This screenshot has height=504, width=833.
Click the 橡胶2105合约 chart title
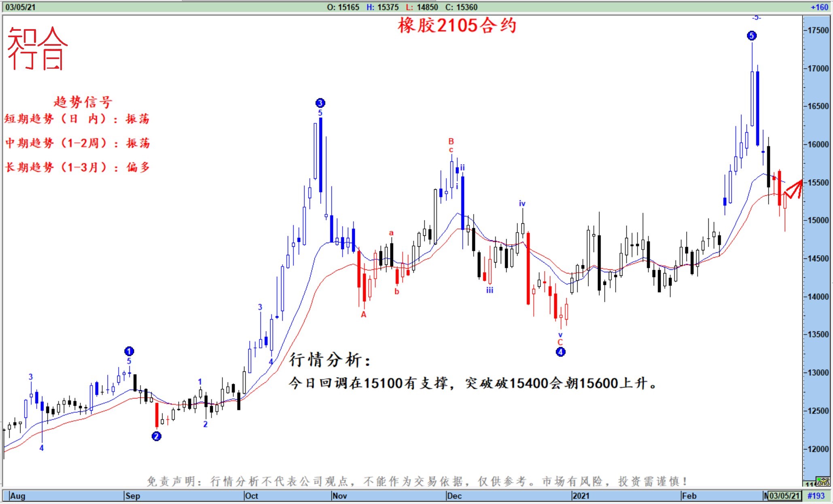point(457,25)
